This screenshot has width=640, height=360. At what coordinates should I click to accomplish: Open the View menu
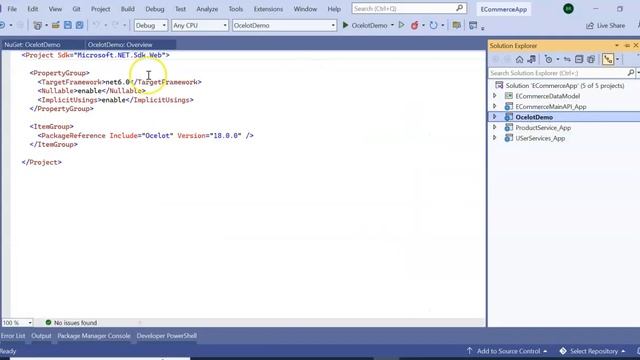point(55,9)
